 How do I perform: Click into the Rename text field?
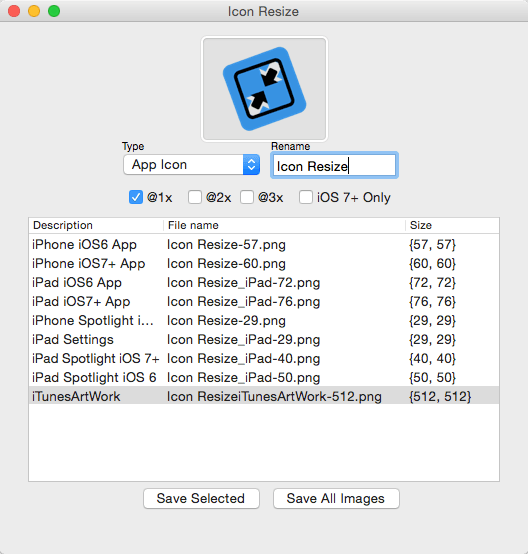[x=334, y=165]
